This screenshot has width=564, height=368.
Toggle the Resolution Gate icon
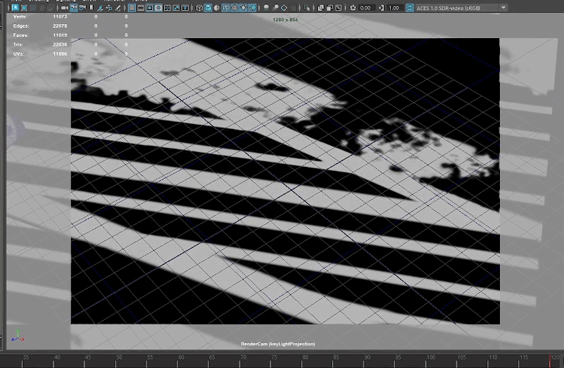[x=149, y=8]
